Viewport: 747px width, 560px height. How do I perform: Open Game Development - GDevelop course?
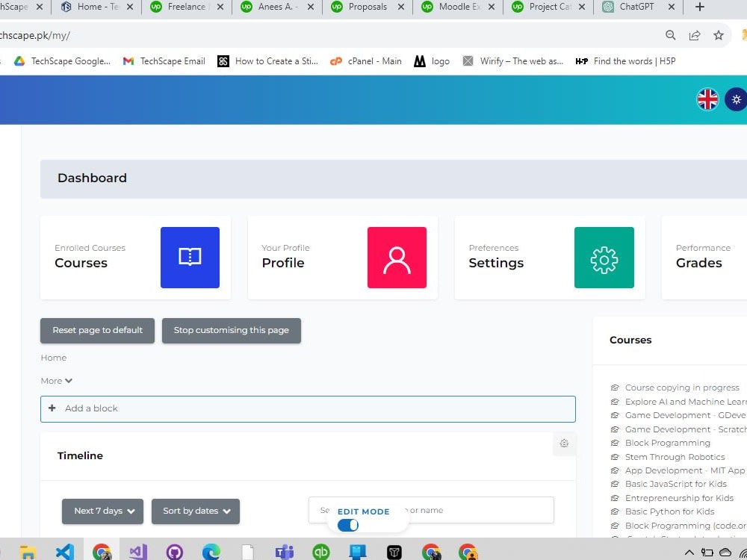(x=686, y=415)
